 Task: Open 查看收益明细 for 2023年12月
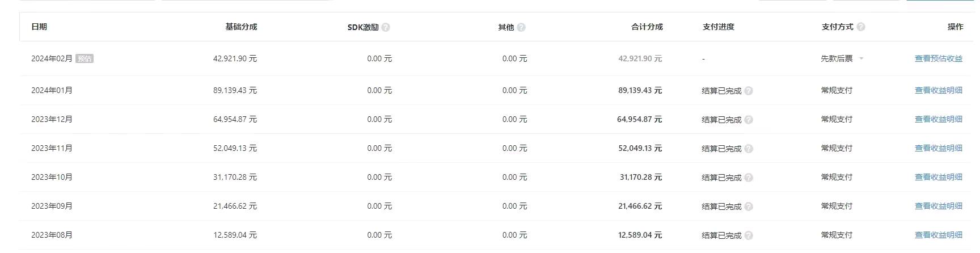(x=939, y=119)
